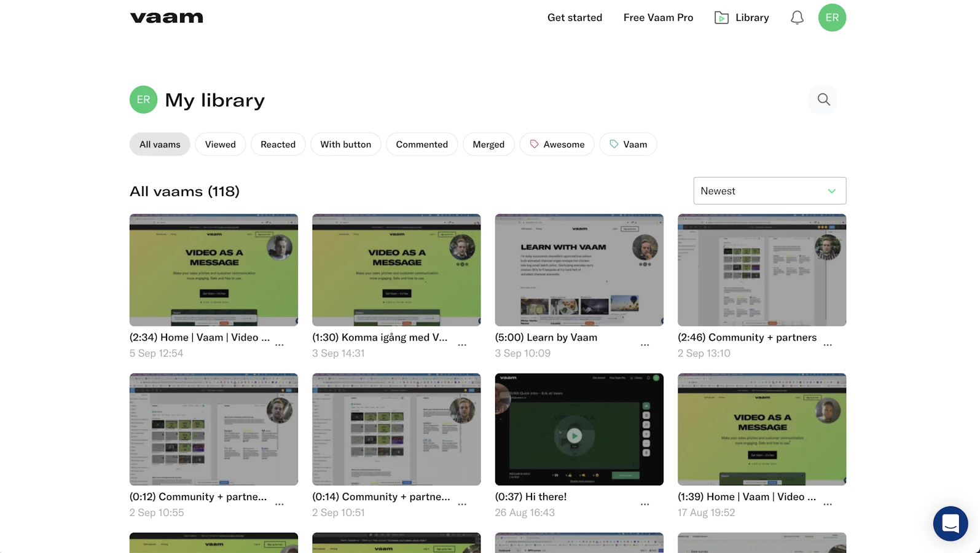
Task: Open Free Vaam Pro link
Action: (x=658, y=18)
